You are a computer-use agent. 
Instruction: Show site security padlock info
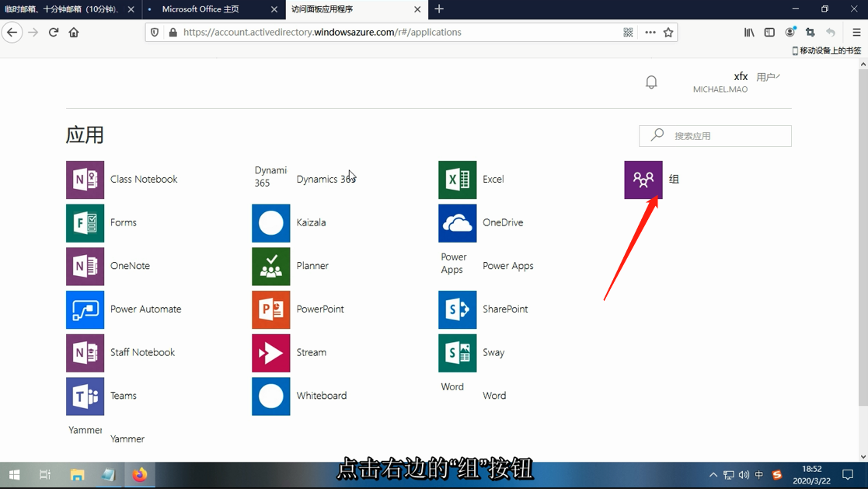[x=173, y=32]
